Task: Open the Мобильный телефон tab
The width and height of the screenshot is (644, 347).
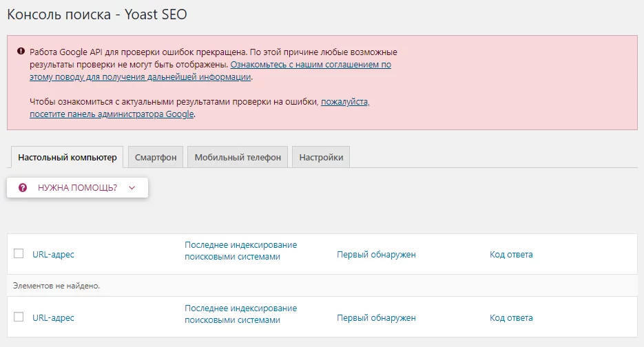Action: [238, 157]
